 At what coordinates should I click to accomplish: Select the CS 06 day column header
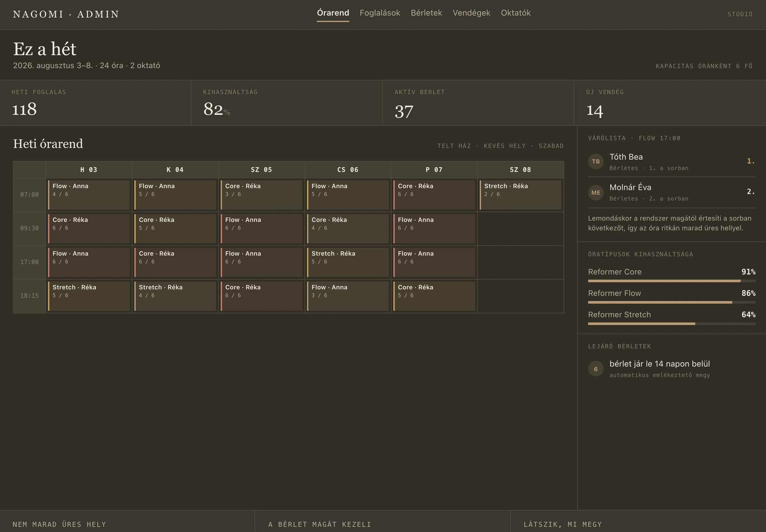(348, 170)
